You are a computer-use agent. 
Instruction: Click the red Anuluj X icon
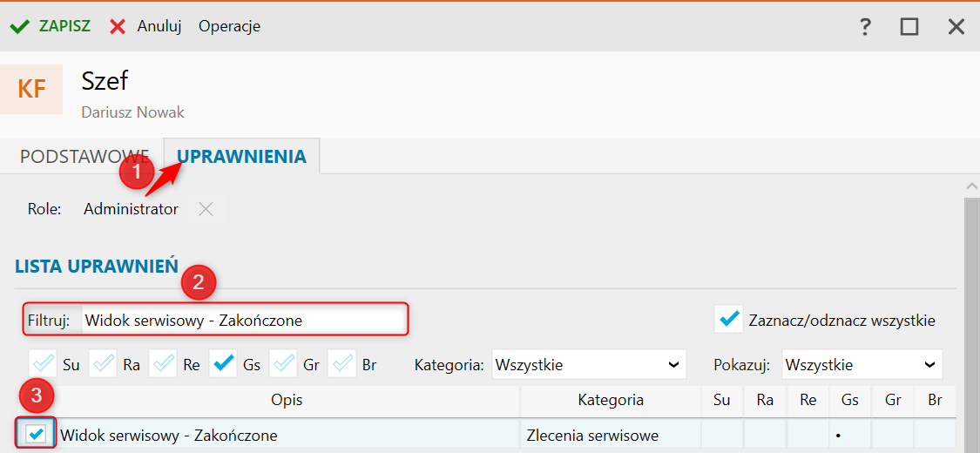(x=118, y=26)
